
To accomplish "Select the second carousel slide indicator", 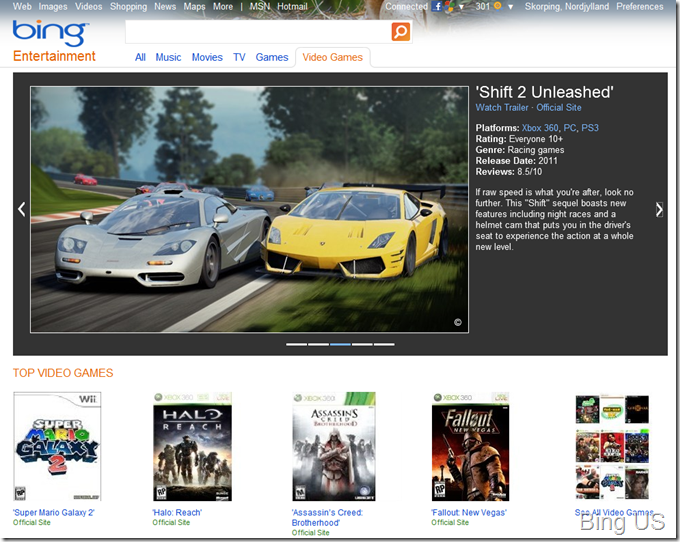I will 318,344.
